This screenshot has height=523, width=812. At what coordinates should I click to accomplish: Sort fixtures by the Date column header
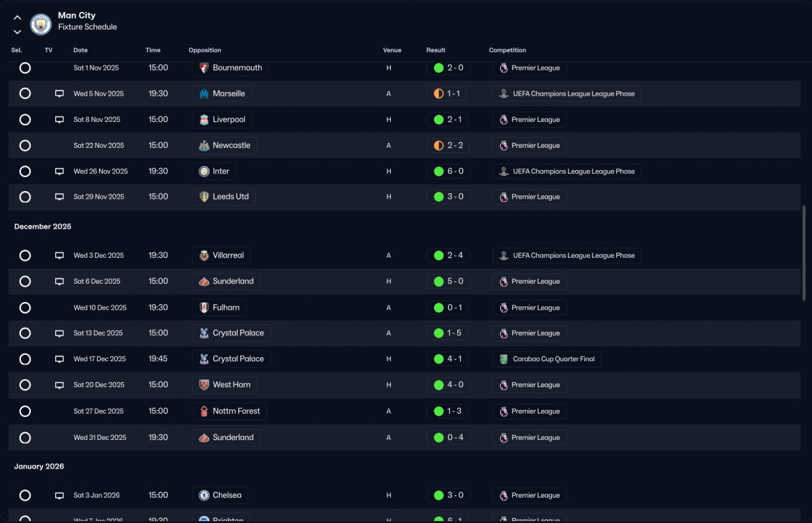[81, 50]
